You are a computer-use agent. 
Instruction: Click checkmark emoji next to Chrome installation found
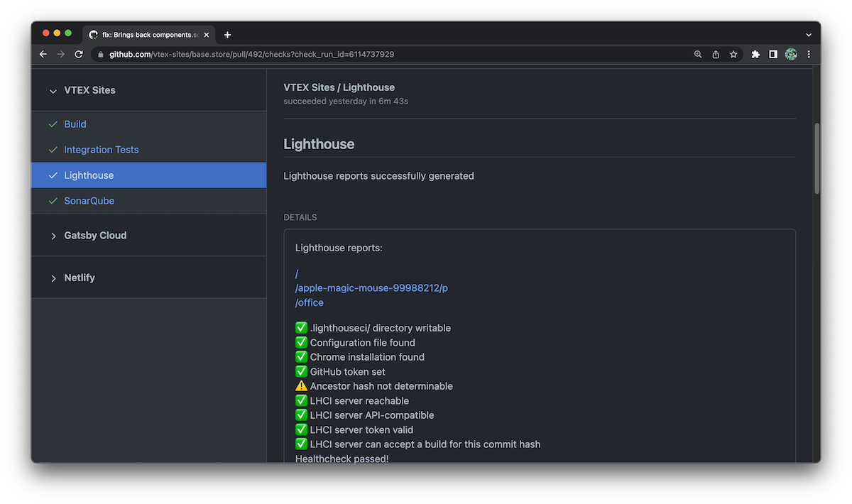pyautogui.click(x=301, y=357)
